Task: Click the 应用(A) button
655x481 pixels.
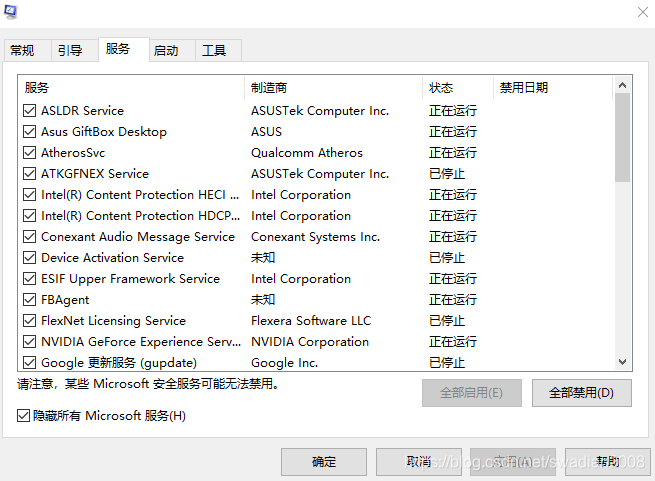Action: (x=513, y=462)
